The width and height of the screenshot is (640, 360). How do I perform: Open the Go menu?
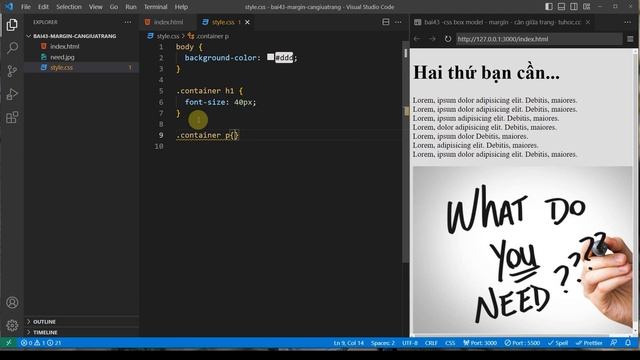pyautogui.click(x=114, y=7)
